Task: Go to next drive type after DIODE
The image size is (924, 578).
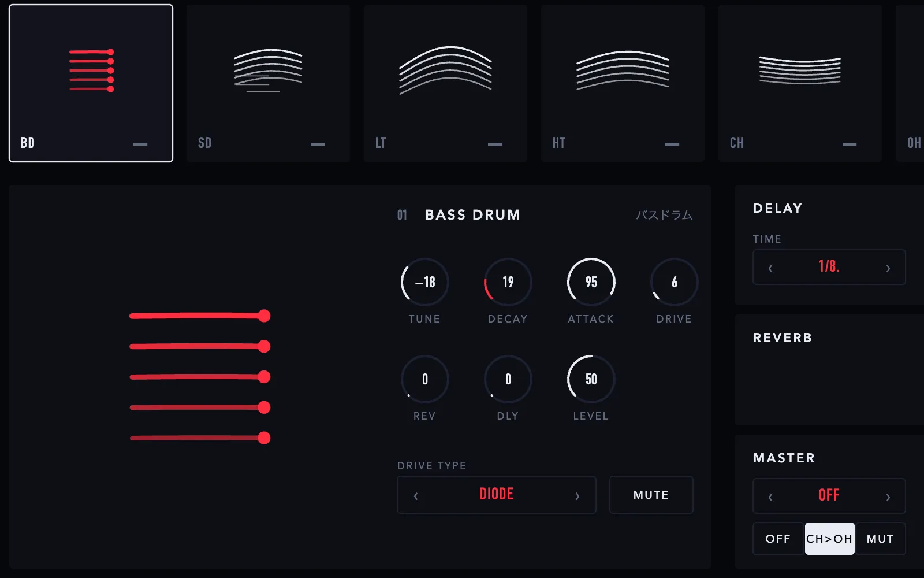Action: pyautogui.click(x=577, y=495)
